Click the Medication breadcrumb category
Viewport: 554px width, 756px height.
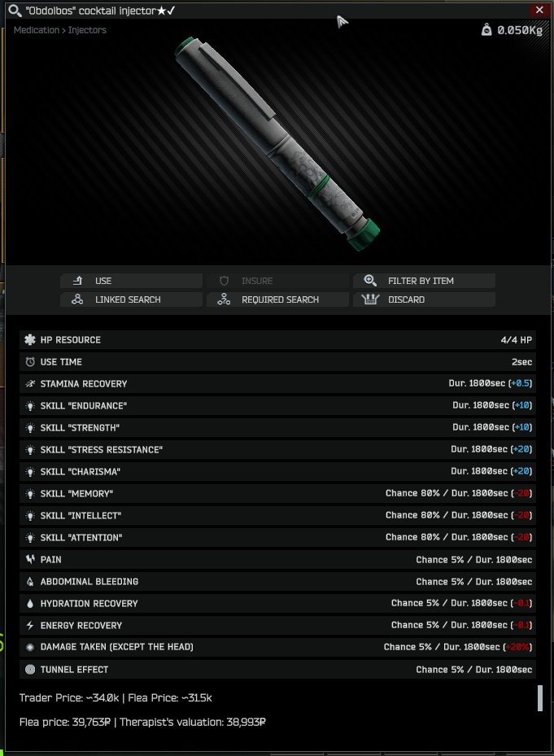36,30
